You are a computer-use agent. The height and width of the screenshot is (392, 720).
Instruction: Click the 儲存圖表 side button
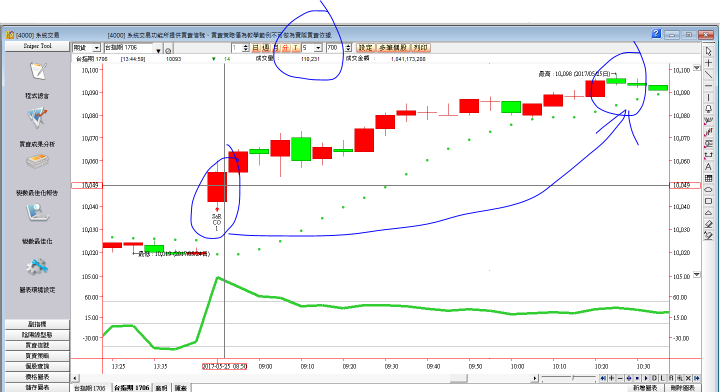(37, 387)
